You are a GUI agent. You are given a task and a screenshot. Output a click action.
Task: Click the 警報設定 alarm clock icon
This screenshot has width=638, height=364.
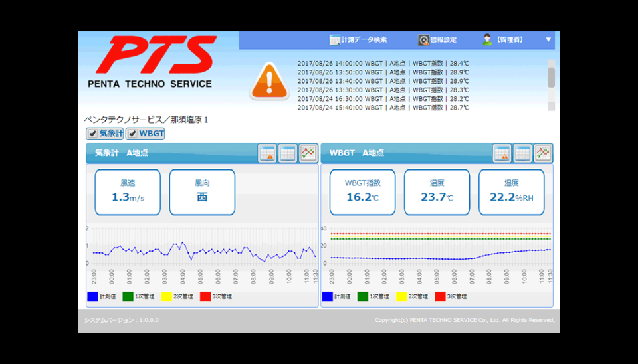[x=423, y=40]
